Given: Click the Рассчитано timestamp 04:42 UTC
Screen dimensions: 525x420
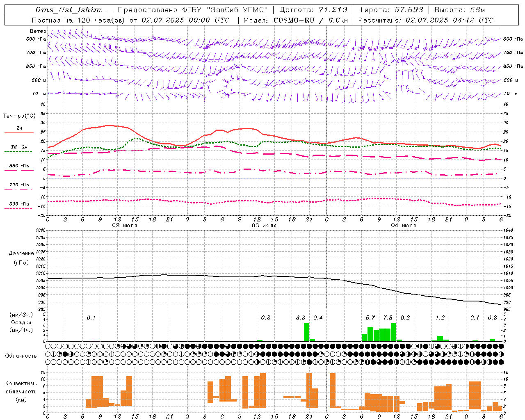Looking at the screenshot, I should [x=473, y=20].
